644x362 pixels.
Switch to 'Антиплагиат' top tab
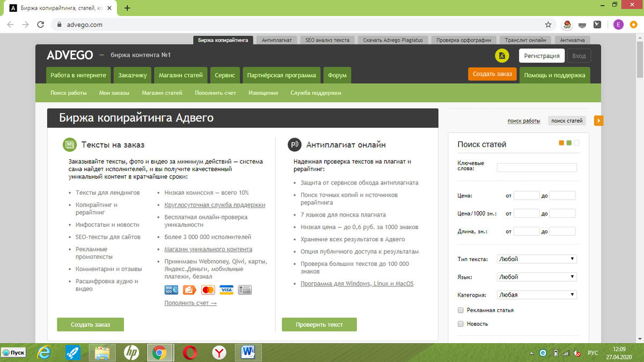click(x=277, y=40)
